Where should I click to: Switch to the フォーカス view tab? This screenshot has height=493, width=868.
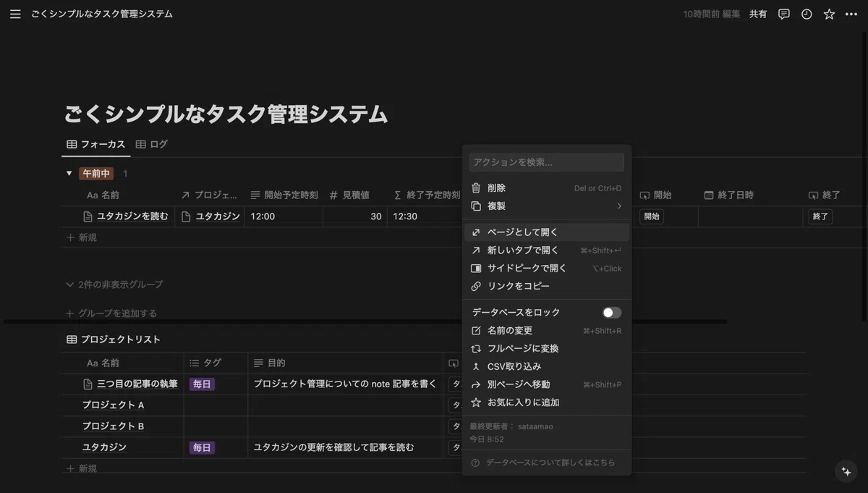(x=96, y=144)
